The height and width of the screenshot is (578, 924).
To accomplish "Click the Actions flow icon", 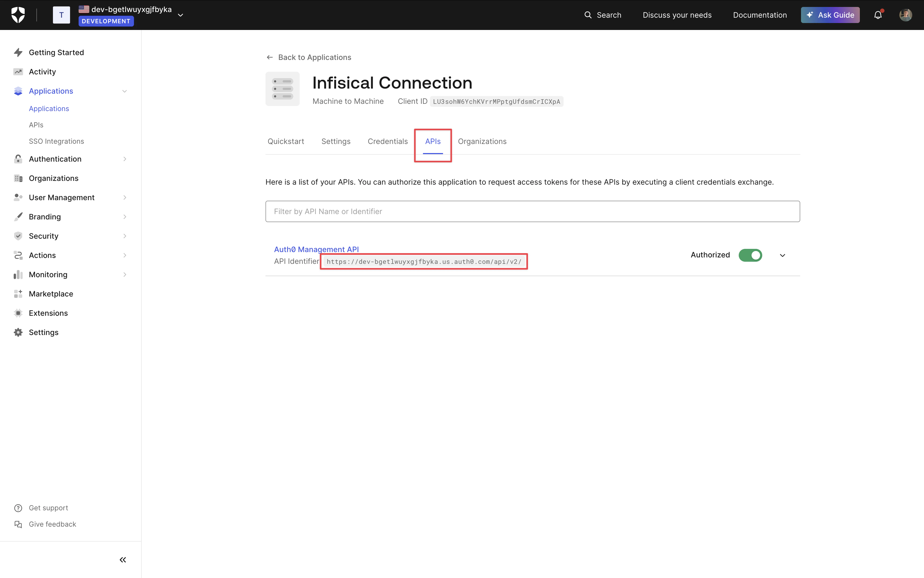I will (x=18, y=255).
